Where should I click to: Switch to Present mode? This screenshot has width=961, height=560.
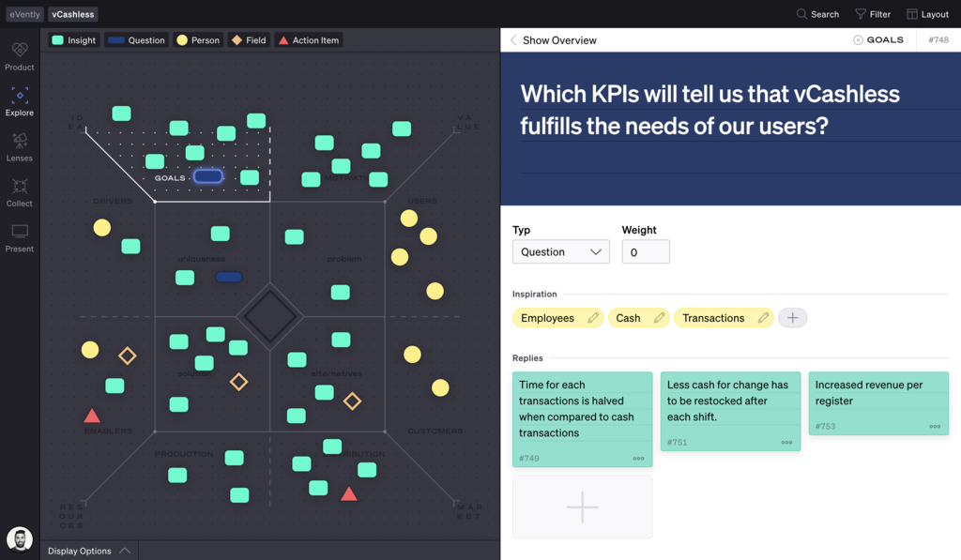click(x=19, y=234)
